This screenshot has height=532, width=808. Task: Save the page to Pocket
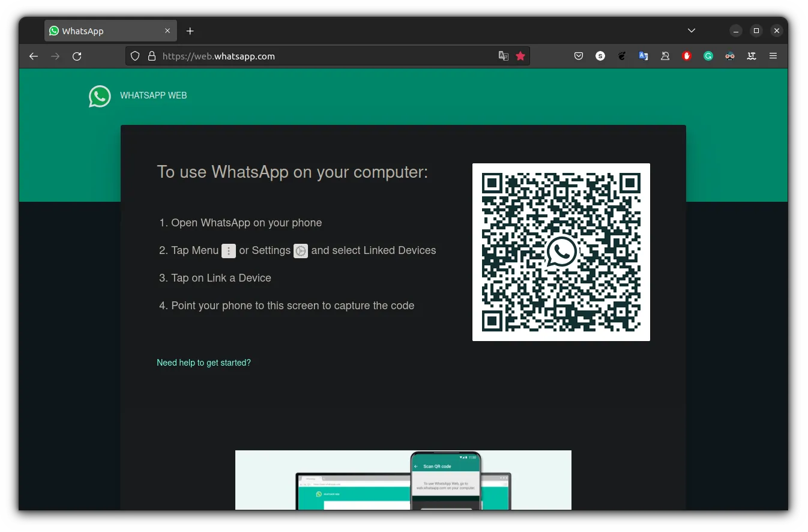click(x=579, y=56)
